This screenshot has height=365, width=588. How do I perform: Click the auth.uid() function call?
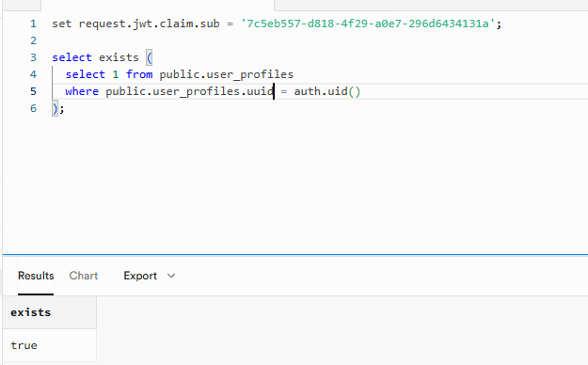click(x=327, y=91)
